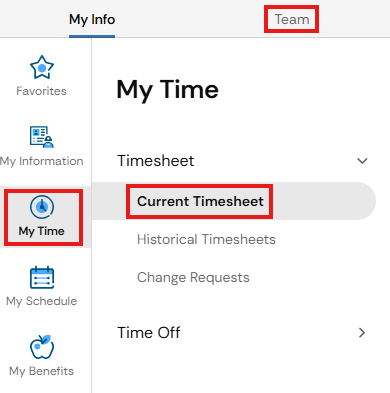The width and height of the screenshot is (390, 393).
Task: Switch to the Team tab
Action: point(292,19)
